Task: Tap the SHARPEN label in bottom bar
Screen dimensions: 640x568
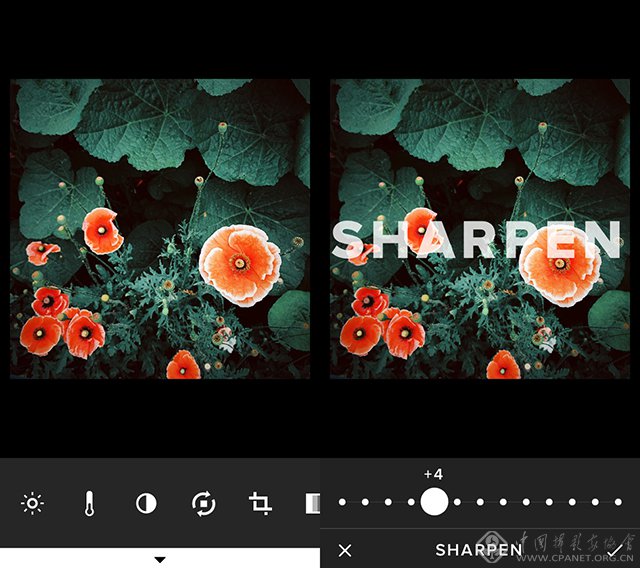Action: [x=478, y=550]
